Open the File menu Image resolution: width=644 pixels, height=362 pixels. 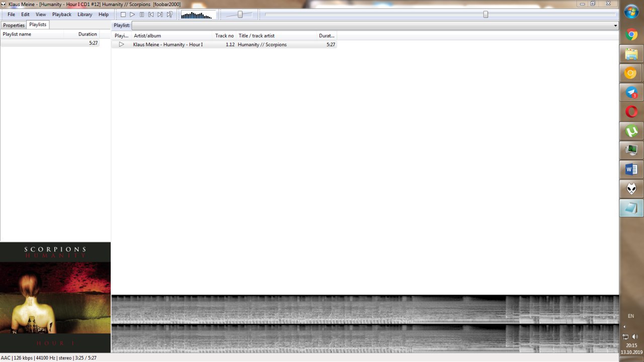tap(11, 15)
